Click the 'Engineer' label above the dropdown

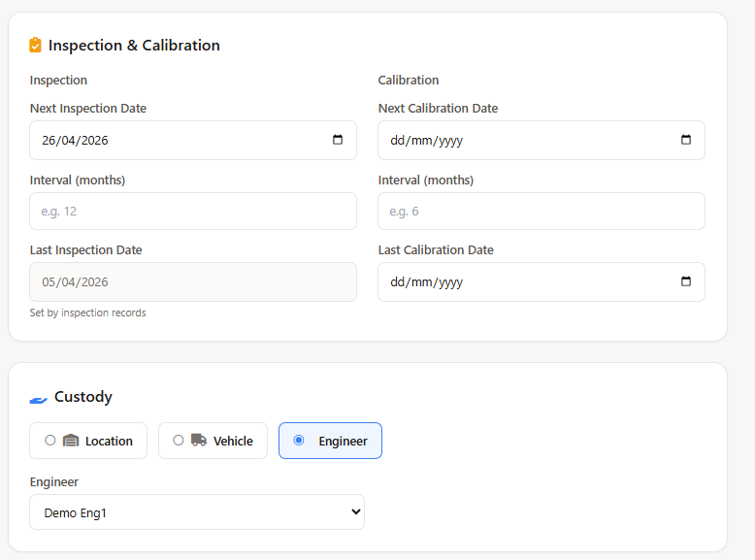click(54, 482)
